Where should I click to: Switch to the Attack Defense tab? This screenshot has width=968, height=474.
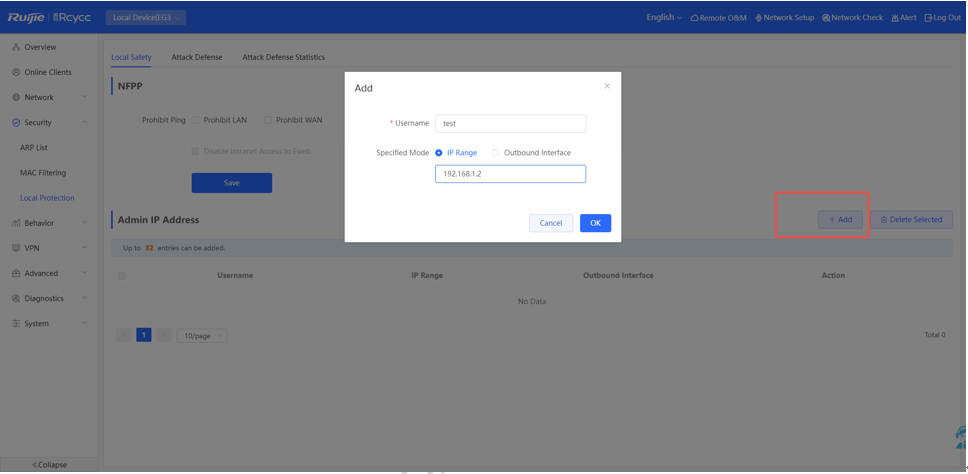coord(197,57)
